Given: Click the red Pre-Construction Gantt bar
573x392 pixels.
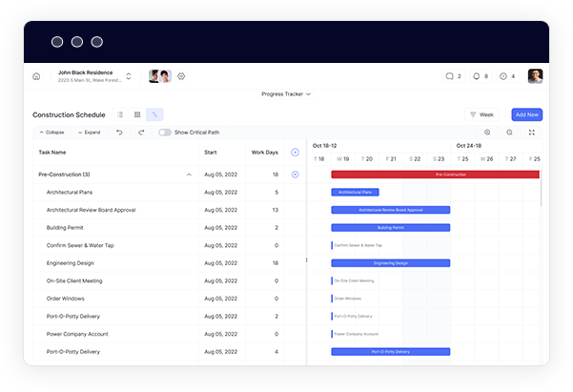Looking at the screenshot, I should [x=435, y=175].
